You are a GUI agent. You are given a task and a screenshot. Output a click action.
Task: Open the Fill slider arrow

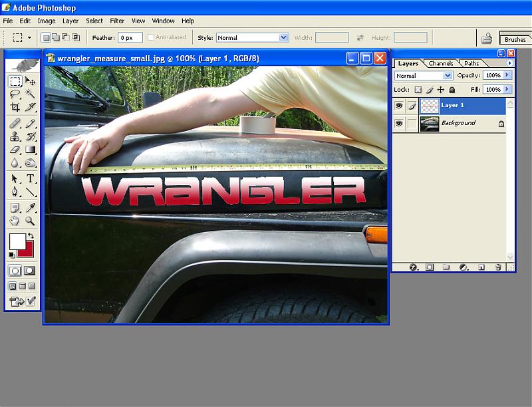[x=507, y=89]
